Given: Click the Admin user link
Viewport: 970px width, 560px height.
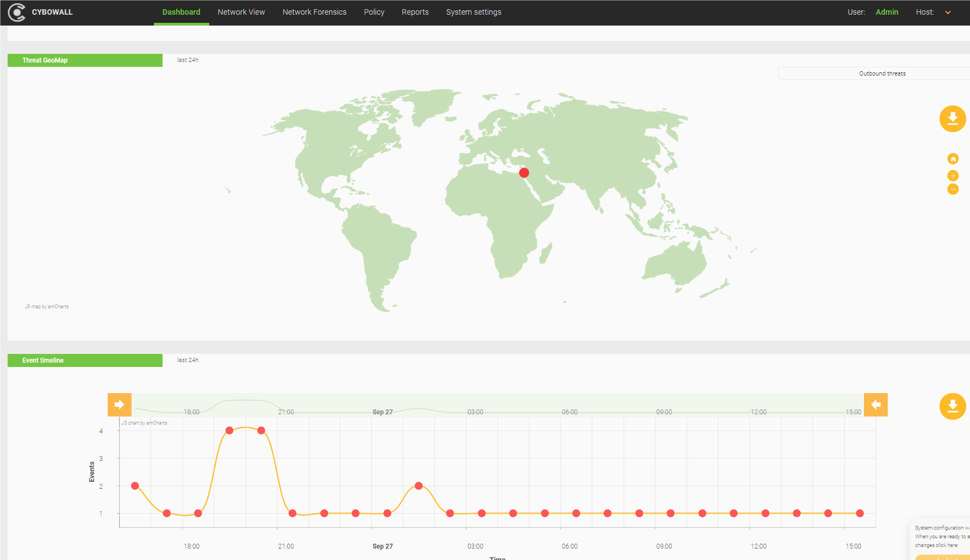Looking at the screenshot, I should pyautogui.click(x=887, y=12).
